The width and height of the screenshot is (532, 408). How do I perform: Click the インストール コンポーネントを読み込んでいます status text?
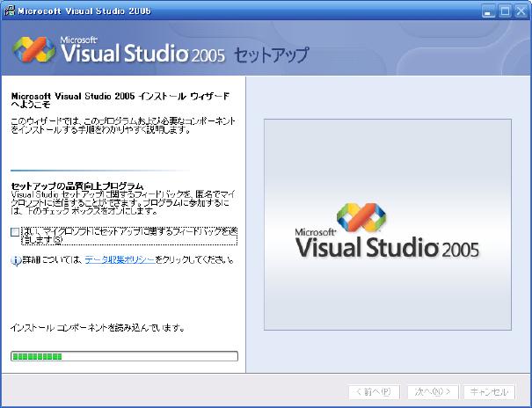click(98, 328)
